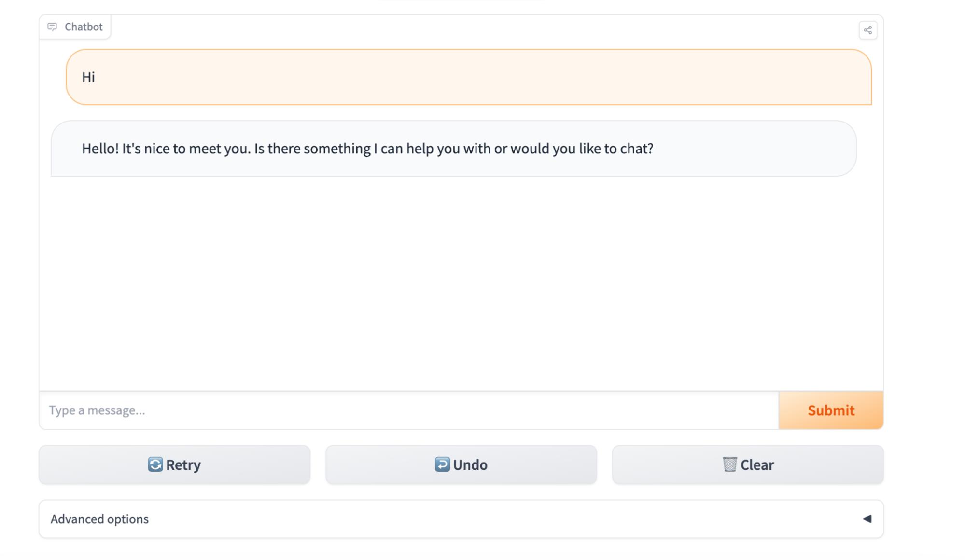The image size is (965, 560).
Task: Focus the 'Type a message...' input field
Action: [408, 410]
